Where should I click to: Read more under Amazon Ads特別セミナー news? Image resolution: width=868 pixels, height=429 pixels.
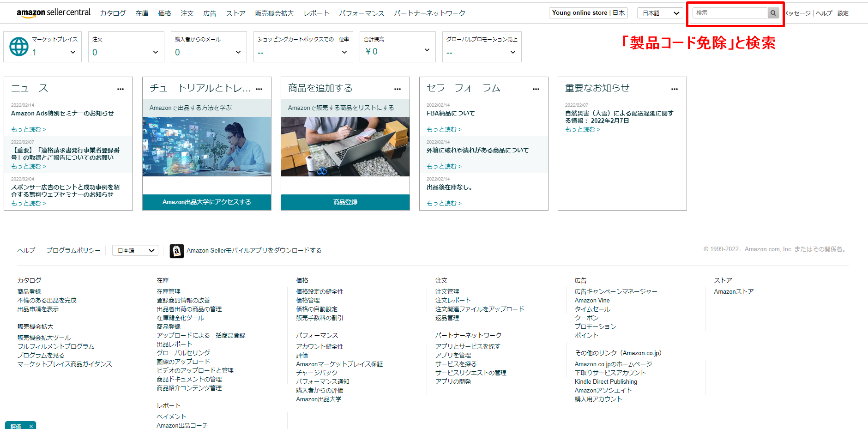pyautogui.click(x=29, y=130)
